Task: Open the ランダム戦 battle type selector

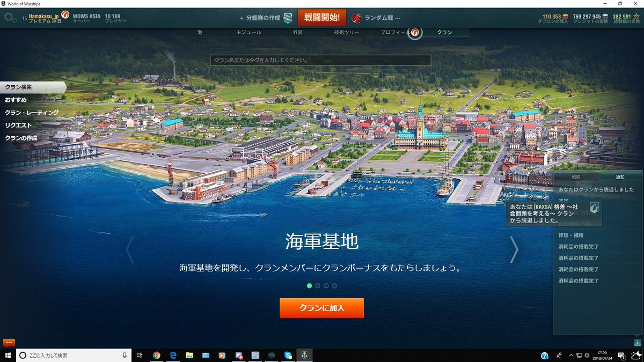Action: (383, 18)
